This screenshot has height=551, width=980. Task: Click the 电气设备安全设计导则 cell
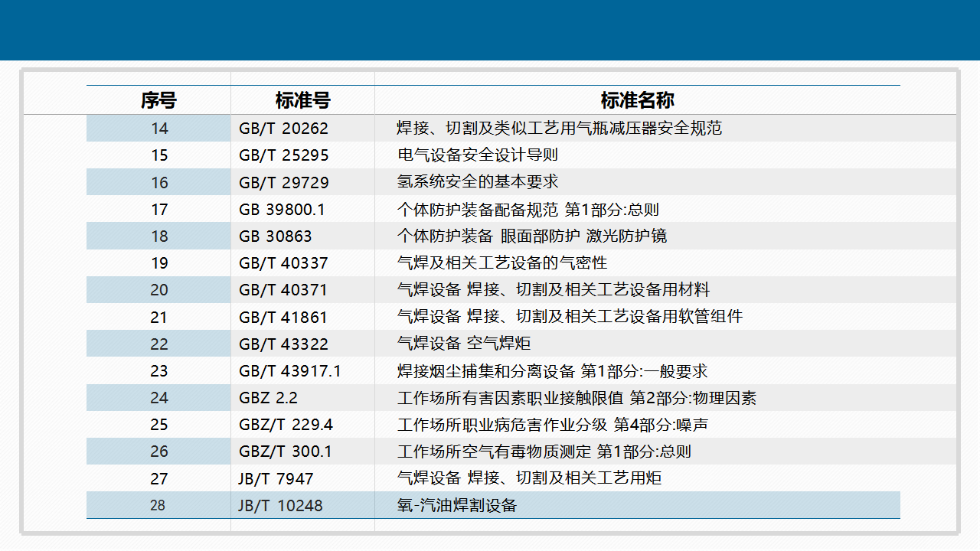click(478, 155)
